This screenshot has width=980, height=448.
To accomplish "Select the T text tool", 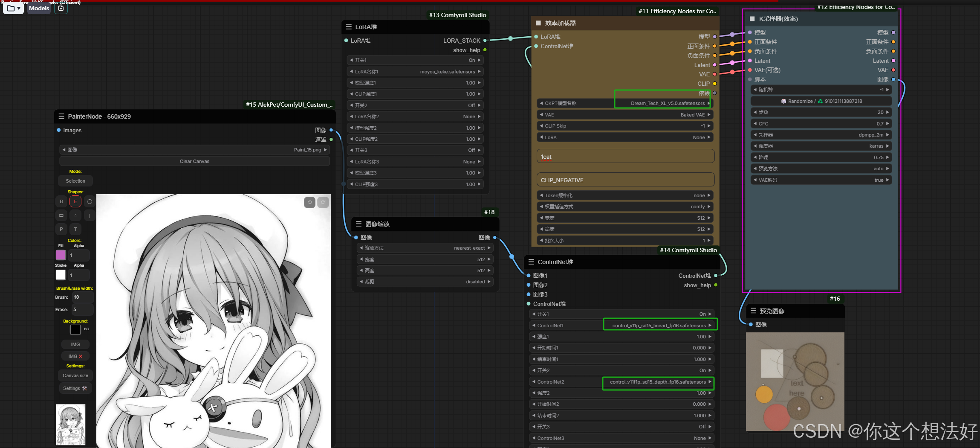I will point(75,229).
